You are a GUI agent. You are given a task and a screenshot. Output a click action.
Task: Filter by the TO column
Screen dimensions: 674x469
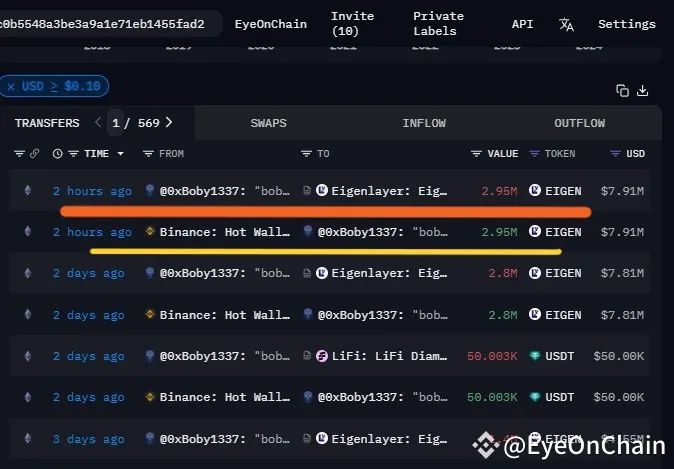pyautogui.click(x=306, y=153)
